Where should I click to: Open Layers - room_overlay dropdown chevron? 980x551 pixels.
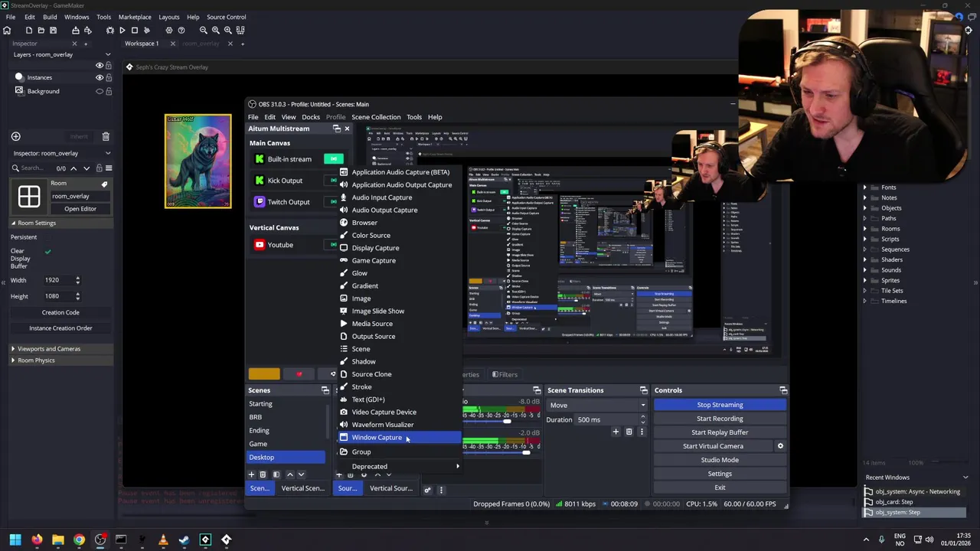(108, 54)
